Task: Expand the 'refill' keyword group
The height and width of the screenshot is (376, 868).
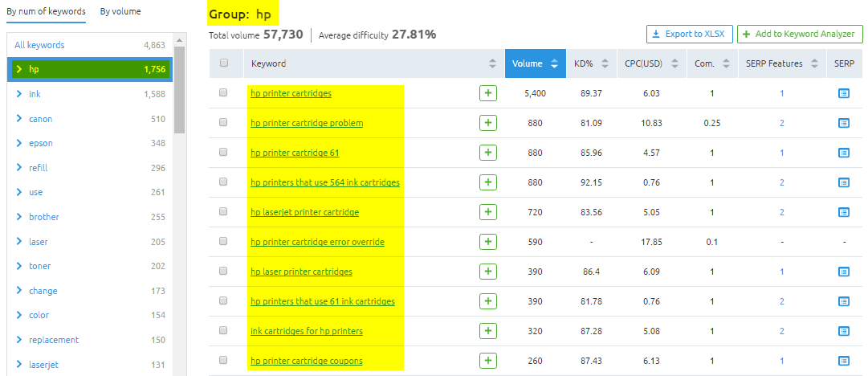Action: 19,168
